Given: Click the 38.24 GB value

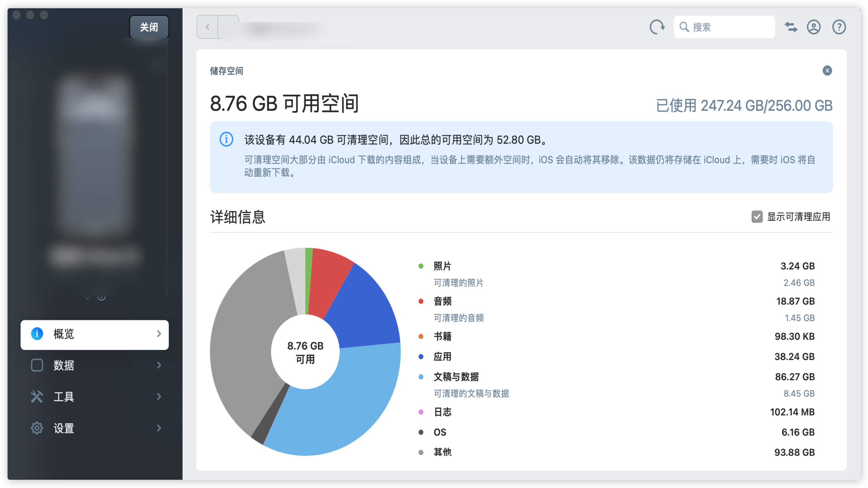Looking at the screenshot, I should click(x=794, y=357).
